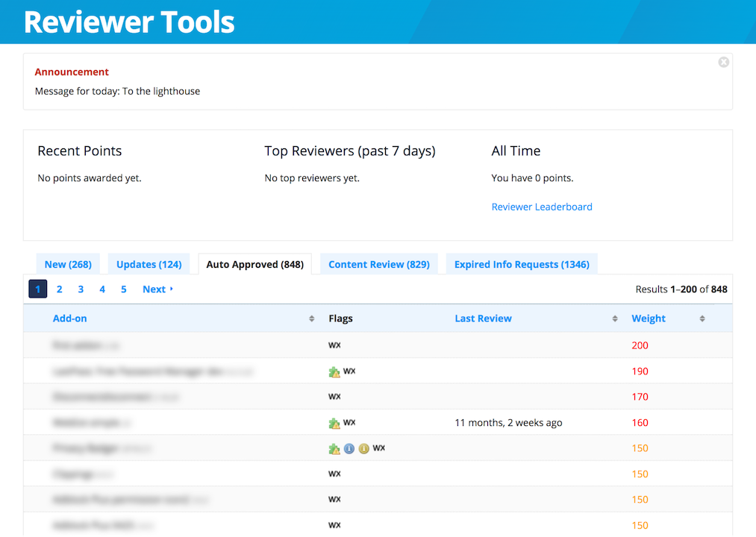756x537 pixels.
Task: Switch to the New (268) tab
Action: coord(68,265)
